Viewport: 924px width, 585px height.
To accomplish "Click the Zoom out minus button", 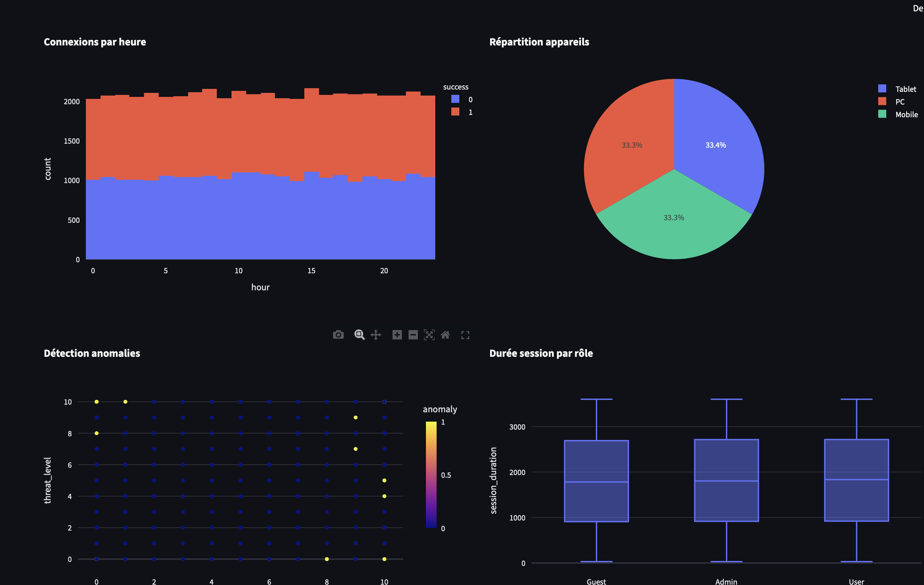I will 413,335.
